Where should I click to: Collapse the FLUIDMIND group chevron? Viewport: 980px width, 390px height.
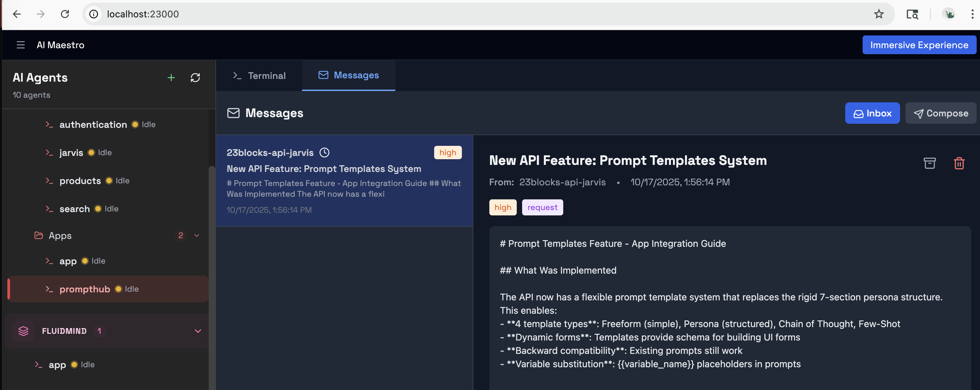click(x=198, y=331)
